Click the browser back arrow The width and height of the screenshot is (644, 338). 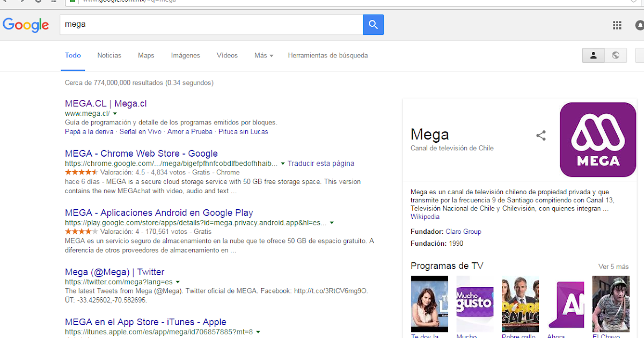6,2
